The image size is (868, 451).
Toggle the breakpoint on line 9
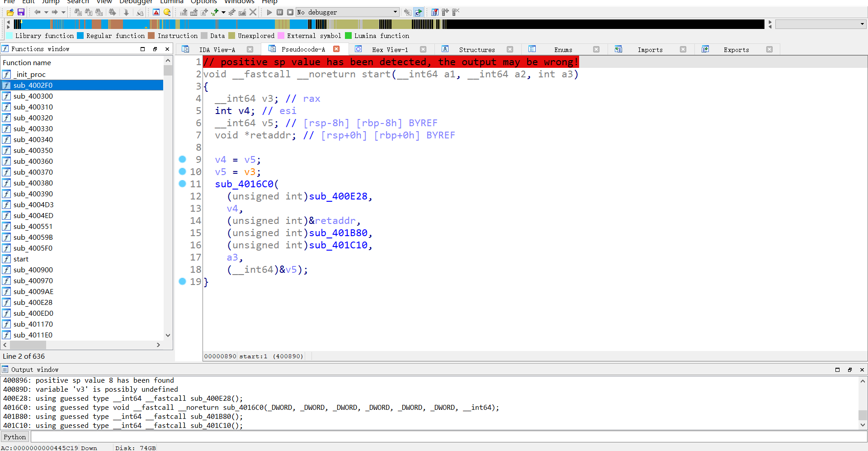point(183,159)
